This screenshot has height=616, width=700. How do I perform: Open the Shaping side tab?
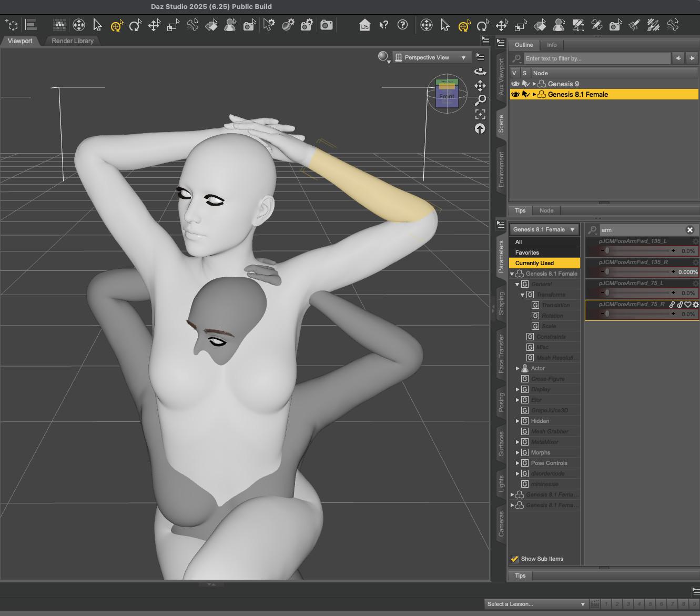(x=501, y=304)
